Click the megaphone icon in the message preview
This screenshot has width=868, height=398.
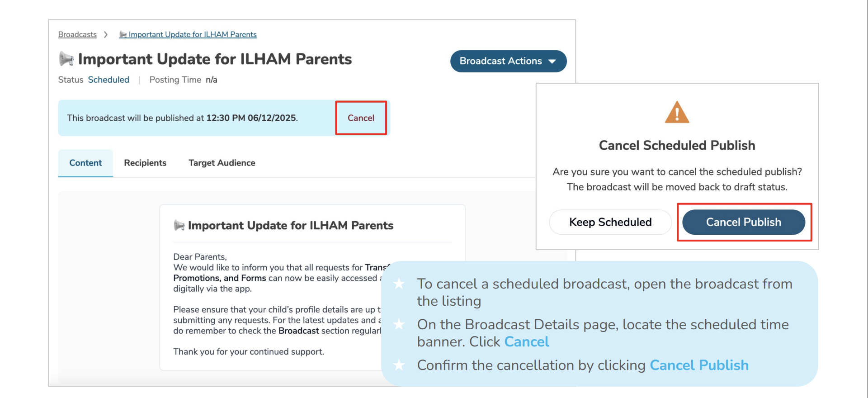[x=179, y=225]
